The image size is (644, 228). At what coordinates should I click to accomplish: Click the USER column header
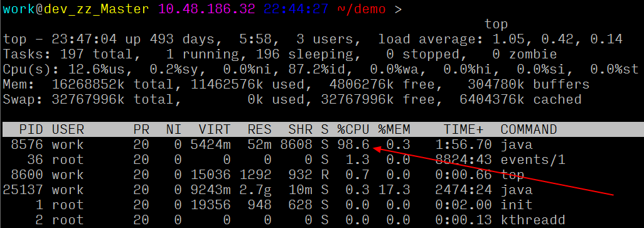(x=68, y=130)
